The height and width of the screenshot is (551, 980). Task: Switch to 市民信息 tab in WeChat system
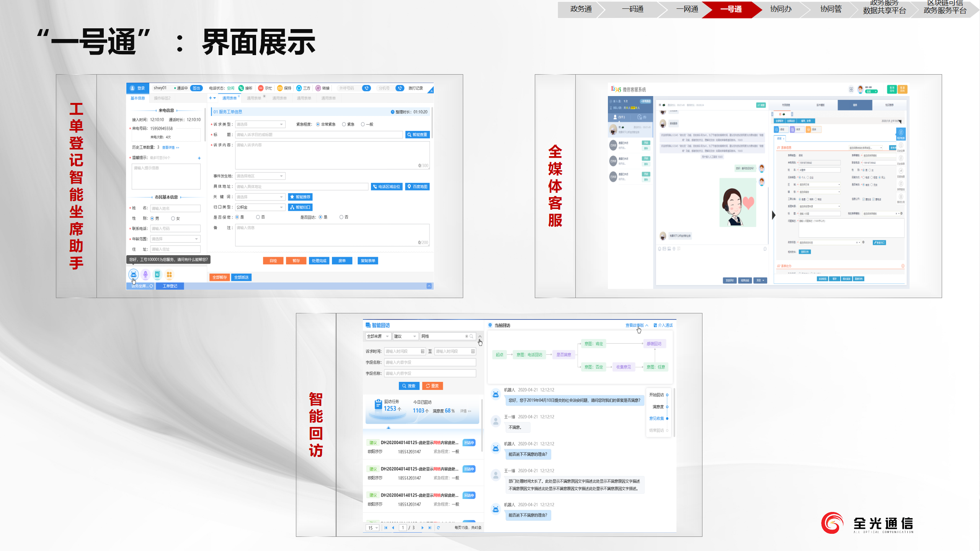(x=786, y=105)
